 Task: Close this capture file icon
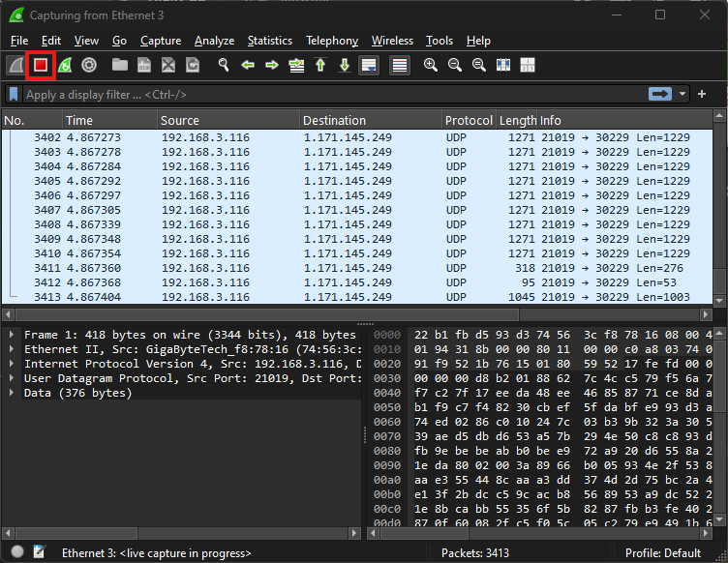pos(168,66)
